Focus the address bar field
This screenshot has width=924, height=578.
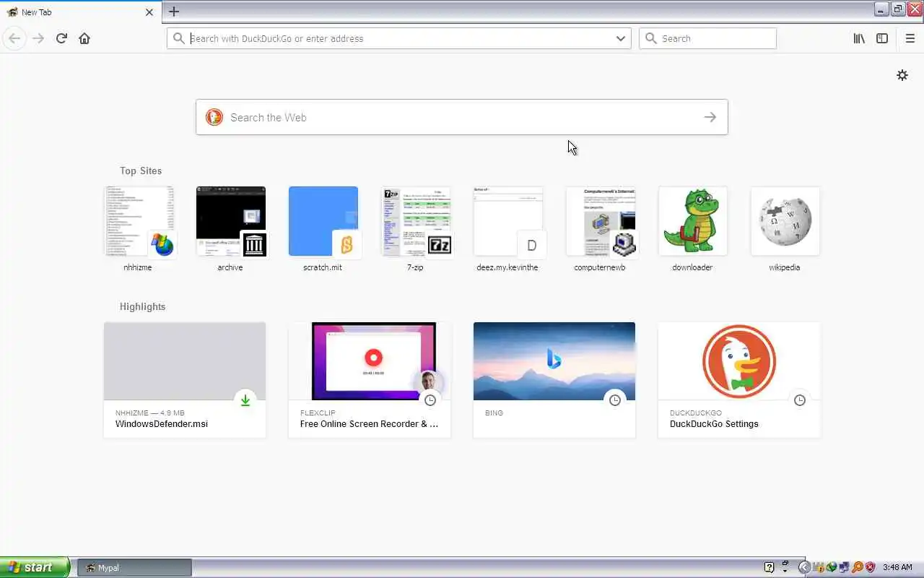point(398,38)
